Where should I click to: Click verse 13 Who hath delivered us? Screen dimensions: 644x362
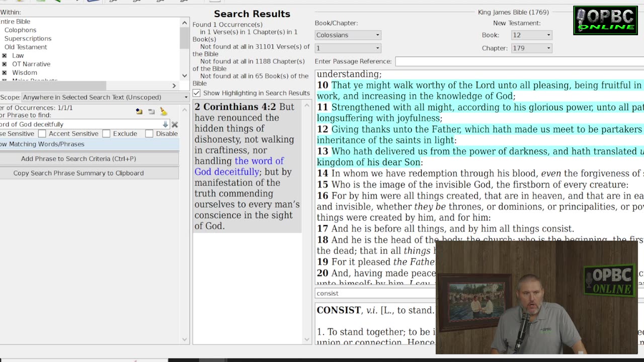tap(480, 157)
